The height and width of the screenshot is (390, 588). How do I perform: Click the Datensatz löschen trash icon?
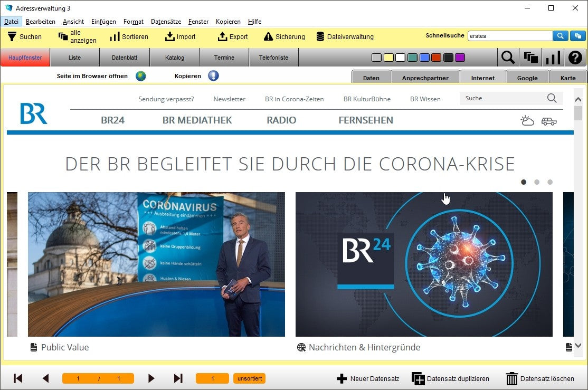pos(511,378)
